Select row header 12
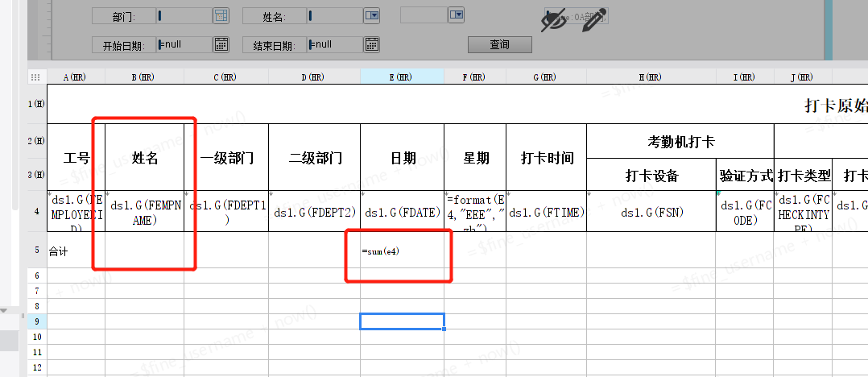This screenshot has width=868, height=377. coord(37,367)
